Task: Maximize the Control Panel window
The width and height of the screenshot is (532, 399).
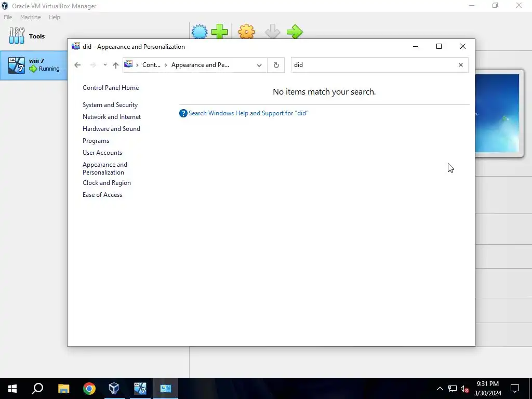Action: pos(438,46)
